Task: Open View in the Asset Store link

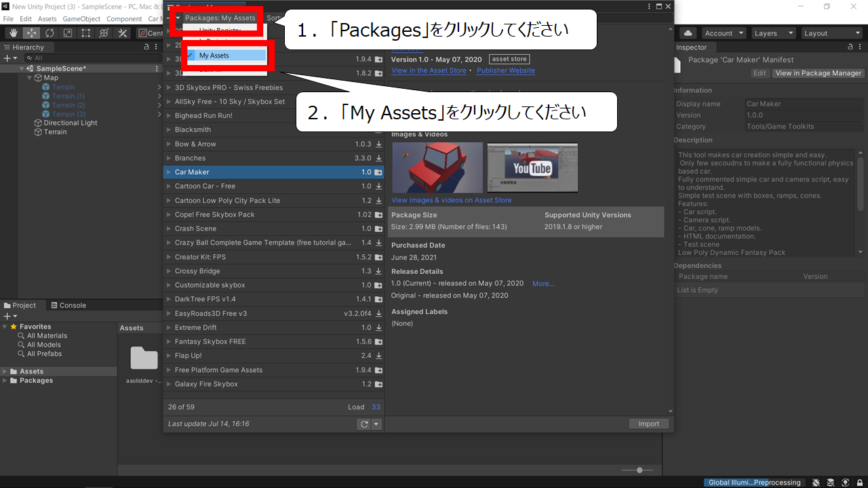Action: (x=429, y=70)
